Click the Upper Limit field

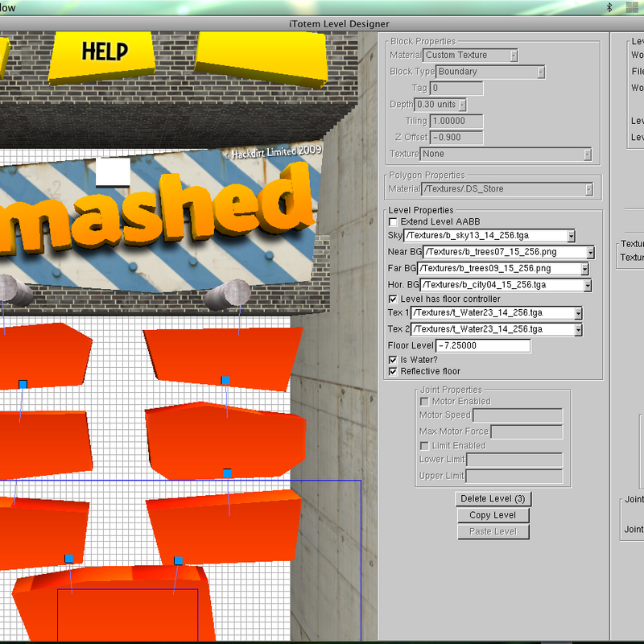tap(514, 476)
